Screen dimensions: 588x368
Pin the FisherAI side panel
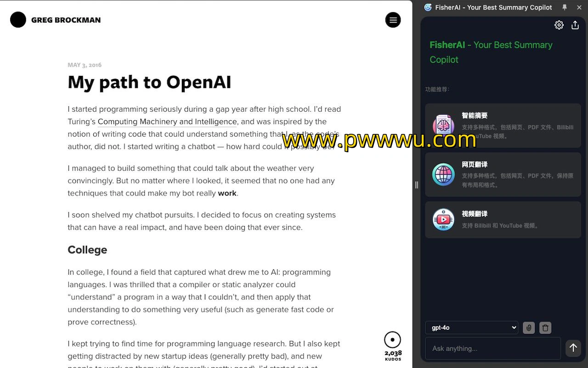pos(565,7)
